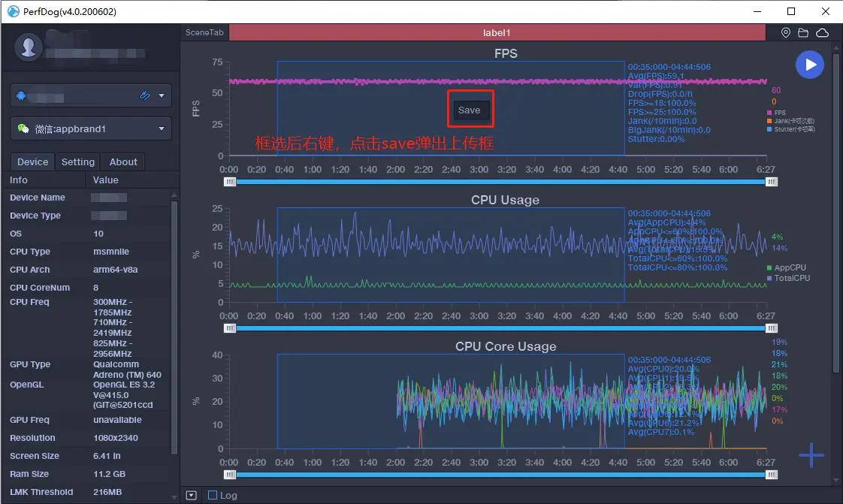The width and height of the screenshot is (843, 504).
Task: Open the device selection dropdown arrow
Action: click(x=162, y=95)
